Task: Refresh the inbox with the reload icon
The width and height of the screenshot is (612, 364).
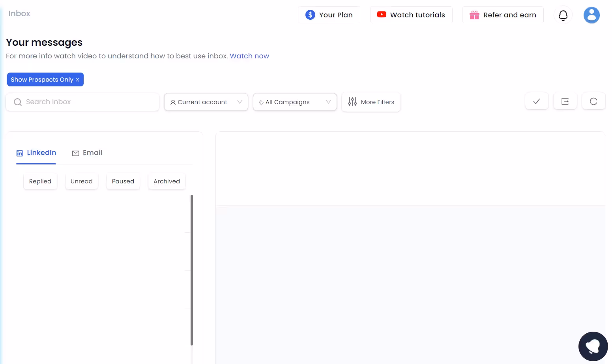Action: click(x=593, y=101)
